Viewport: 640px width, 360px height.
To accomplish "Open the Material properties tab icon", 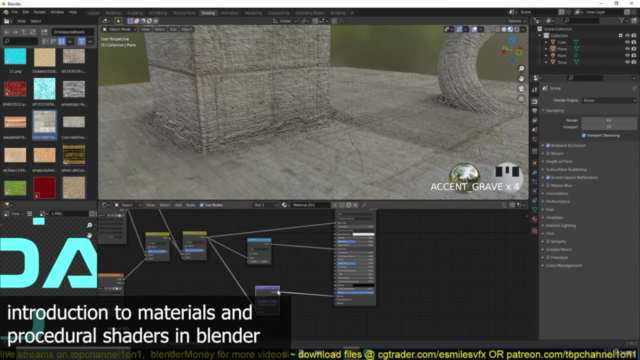I will point(535,219).
